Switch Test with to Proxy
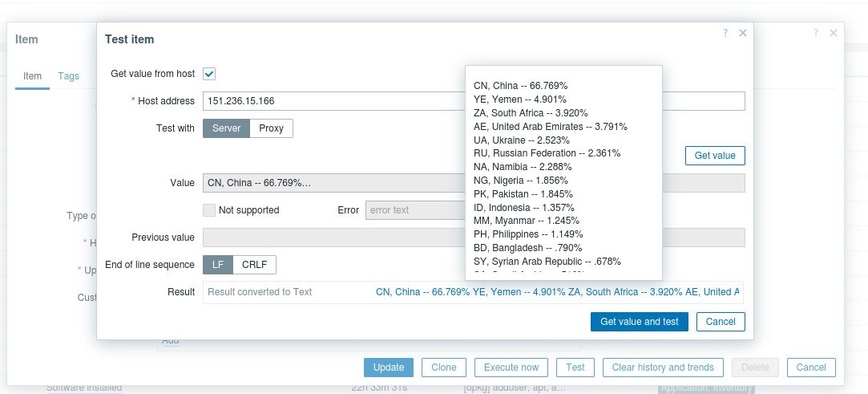Image resolution: width=868 pixels, height=394 pixels. 271,128
